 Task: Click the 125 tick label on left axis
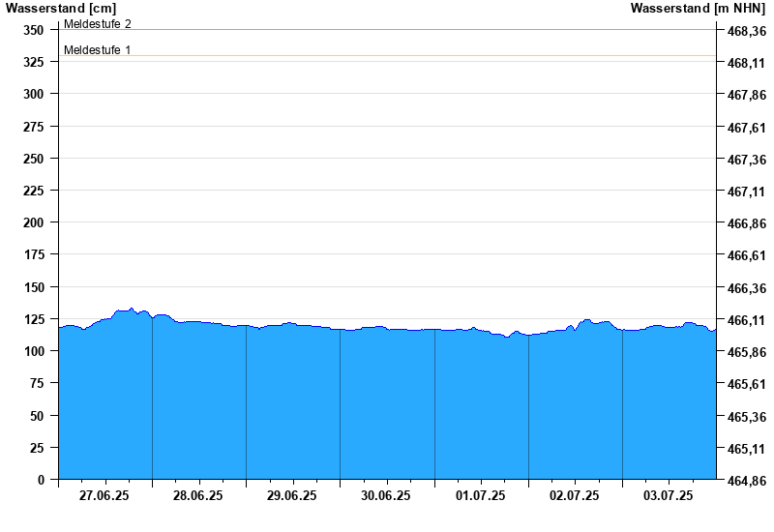[33, 319]
